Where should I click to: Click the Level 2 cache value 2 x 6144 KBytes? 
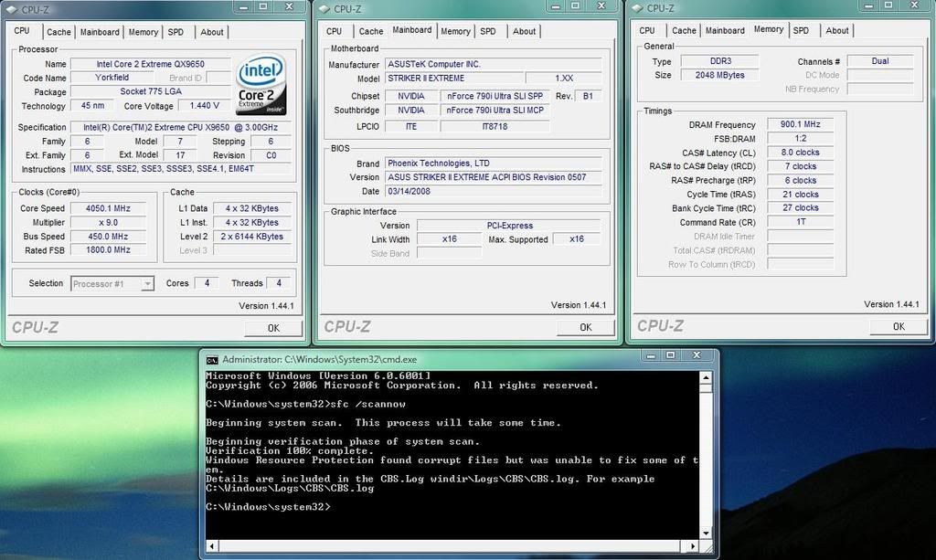pos(252,237)
